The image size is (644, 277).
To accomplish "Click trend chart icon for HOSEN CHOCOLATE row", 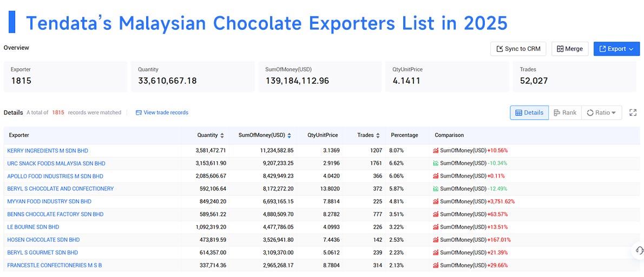I will (x=436, y=240).
